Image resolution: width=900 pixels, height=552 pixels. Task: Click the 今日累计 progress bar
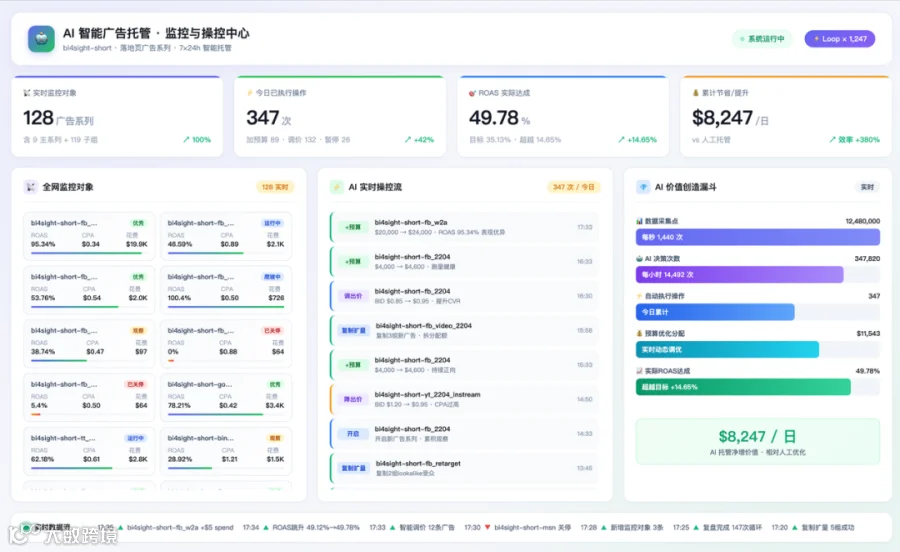point(715,312)
